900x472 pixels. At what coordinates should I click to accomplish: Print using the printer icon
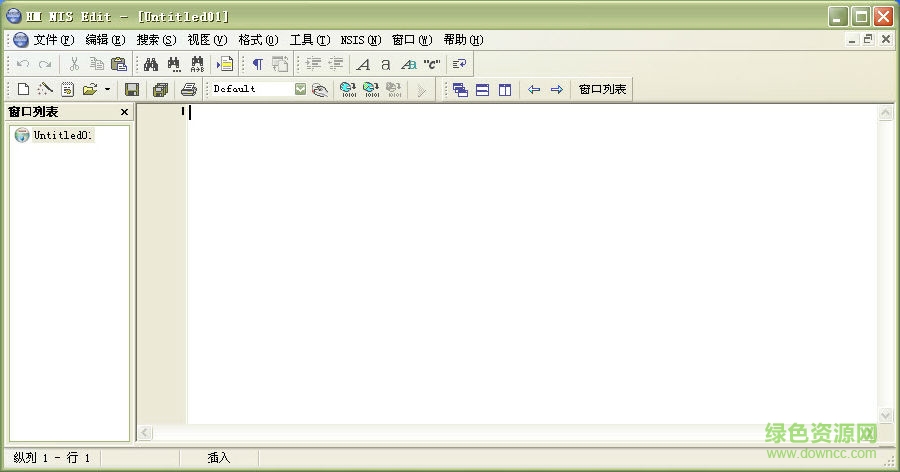click(x=189, y=90)
